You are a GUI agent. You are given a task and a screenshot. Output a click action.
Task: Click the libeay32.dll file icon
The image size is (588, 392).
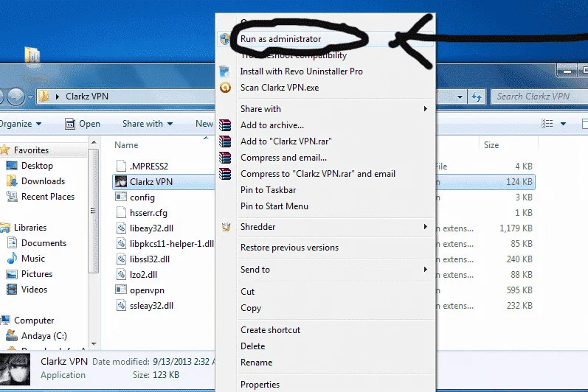[121, 228]
